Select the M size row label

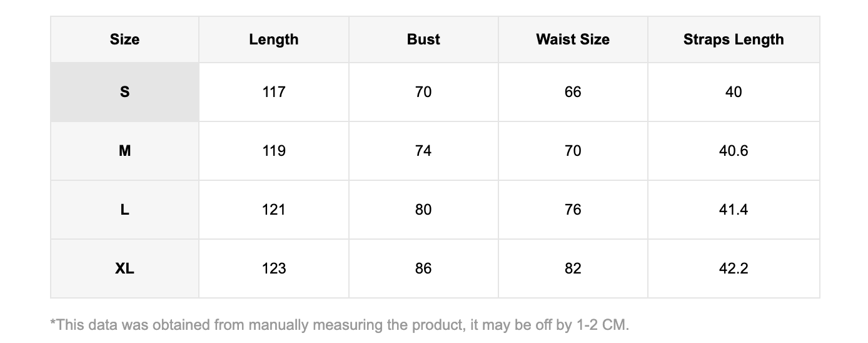pyautogui.click(x=124, y=151)
